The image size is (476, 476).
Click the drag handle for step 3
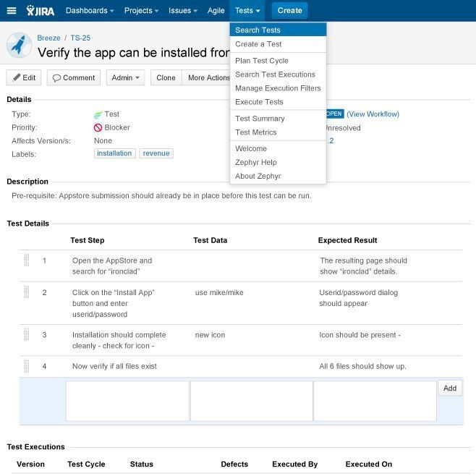coord(27,335)
